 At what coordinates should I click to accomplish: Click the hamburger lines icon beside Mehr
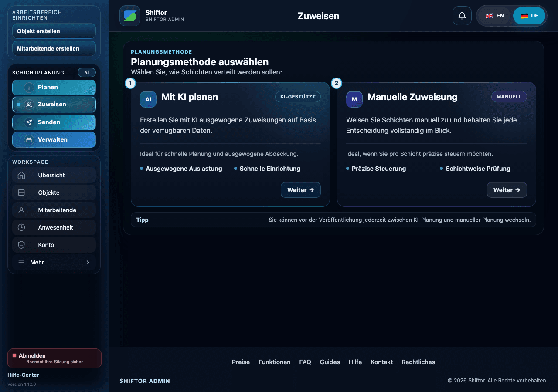point(21,262)
